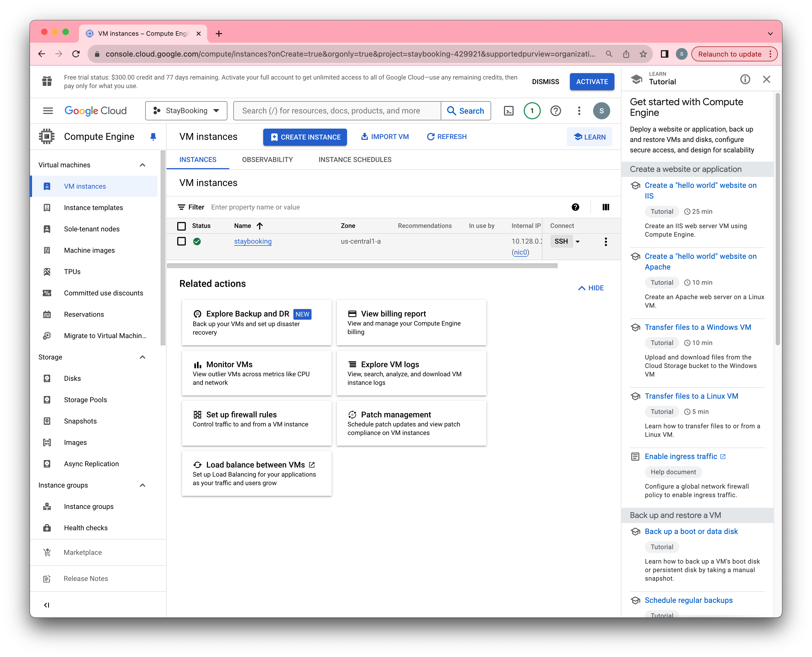Image resolution: width=812 pixels, height=657 pixels.
Task: Open staybooking row more actions menu
Action: [606, 242]
